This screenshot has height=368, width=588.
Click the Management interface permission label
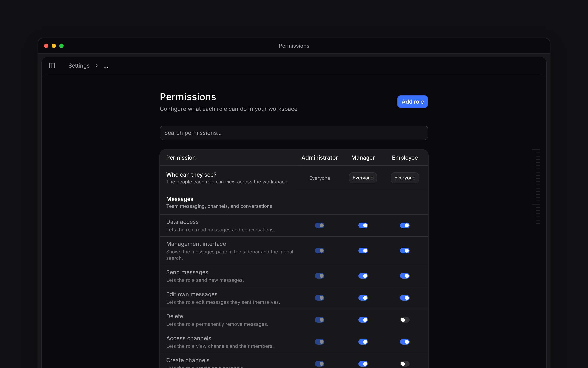click(x=196, y=244)
